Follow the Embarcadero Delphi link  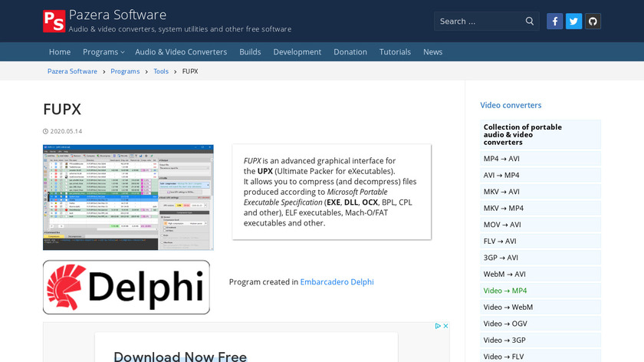tap(337, 282)
